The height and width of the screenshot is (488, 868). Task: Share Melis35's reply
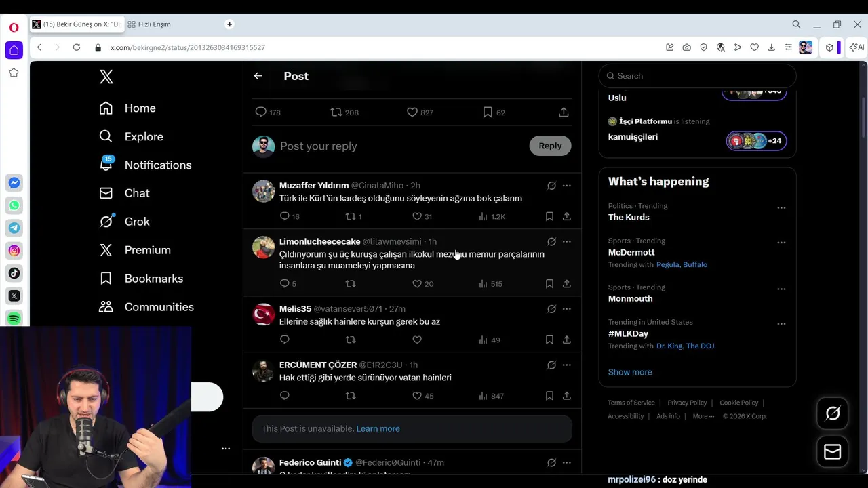567,340
